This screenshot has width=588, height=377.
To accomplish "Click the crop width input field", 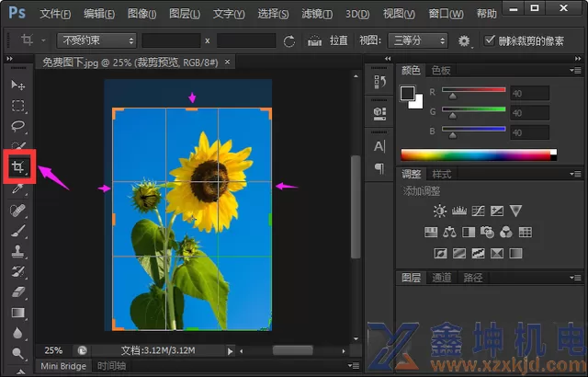I will point(171,40).
